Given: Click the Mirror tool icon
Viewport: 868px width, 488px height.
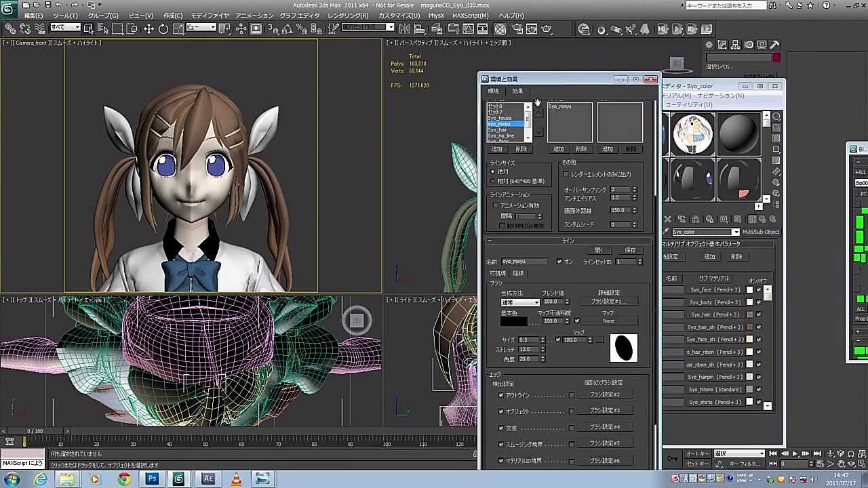Looking at the screenshot, I should 404,29.
